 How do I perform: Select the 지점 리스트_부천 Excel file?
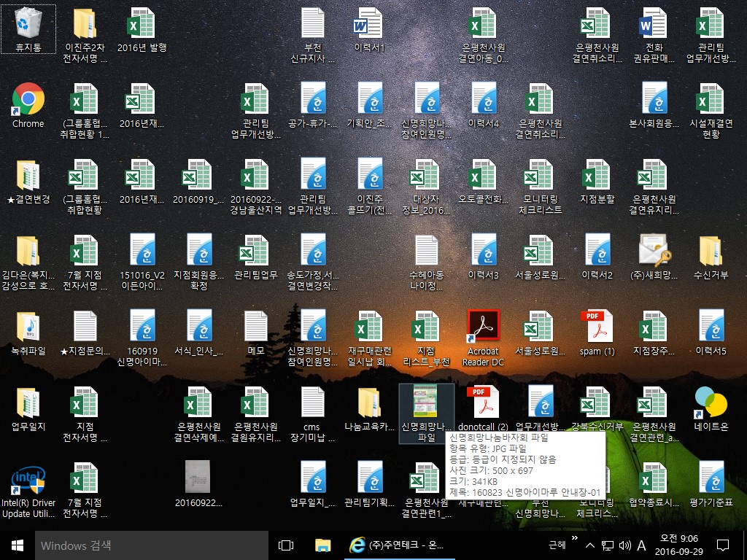point(426,338)
